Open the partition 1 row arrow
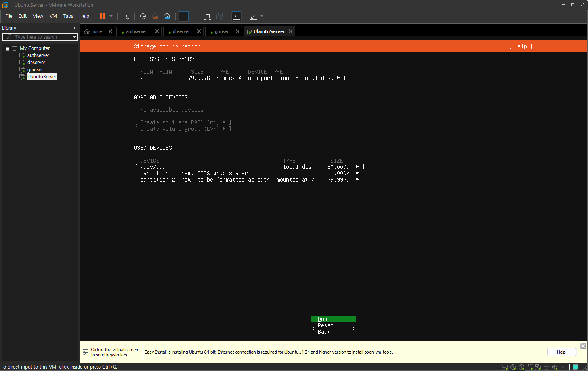Viewport: 588px width, 371px height. [x=357, y=173]
